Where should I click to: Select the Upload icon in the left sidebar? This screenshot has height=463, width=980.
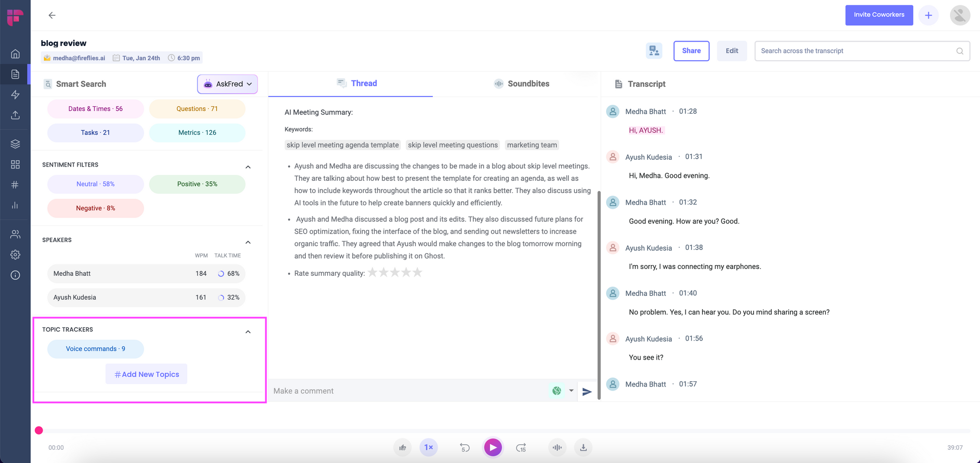click(15, 115)
